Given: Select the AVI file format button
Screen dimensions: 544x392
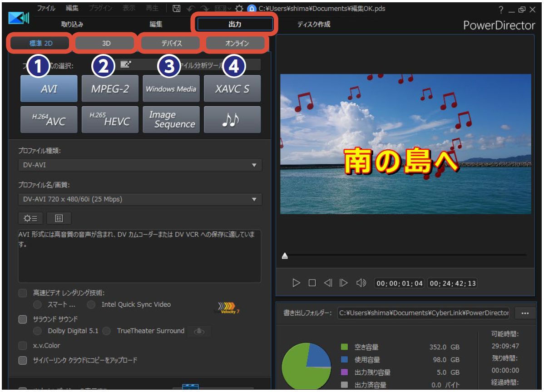Looking at the screenshot, I should (49, 88).
